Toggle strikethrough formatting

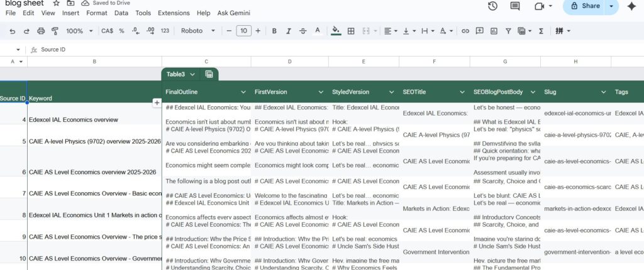pyautogui.click(x=303, y=31)
